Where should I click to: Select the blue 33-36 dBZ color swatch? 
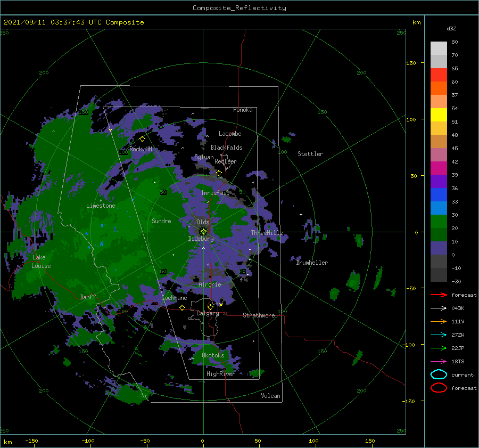tap(439, 195)
